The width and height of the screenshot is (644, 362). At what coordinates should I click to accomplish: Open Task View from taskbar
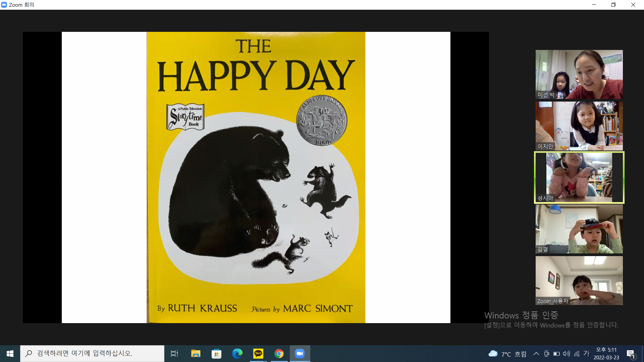pos(174,354)
